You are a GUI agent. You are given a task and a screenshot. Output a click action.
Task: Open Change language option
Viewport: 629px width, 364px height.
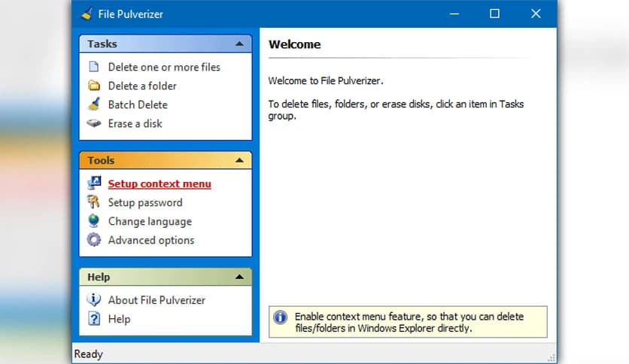[x=150, y=221]
